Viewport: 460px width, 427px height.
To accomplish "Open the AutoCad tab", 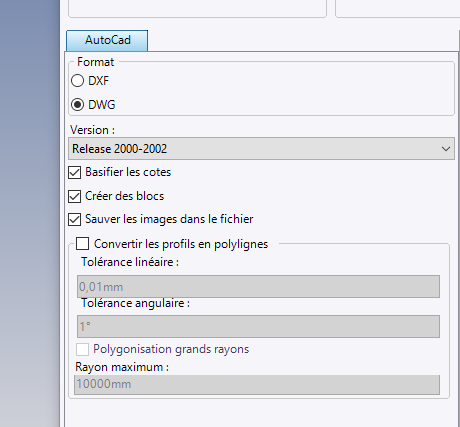I will tap(107, 40).
